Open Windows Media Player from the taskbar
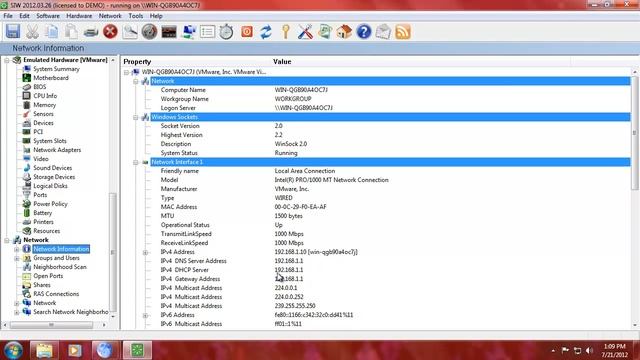Screen dimensions: 640x360 tap(75, 350)
